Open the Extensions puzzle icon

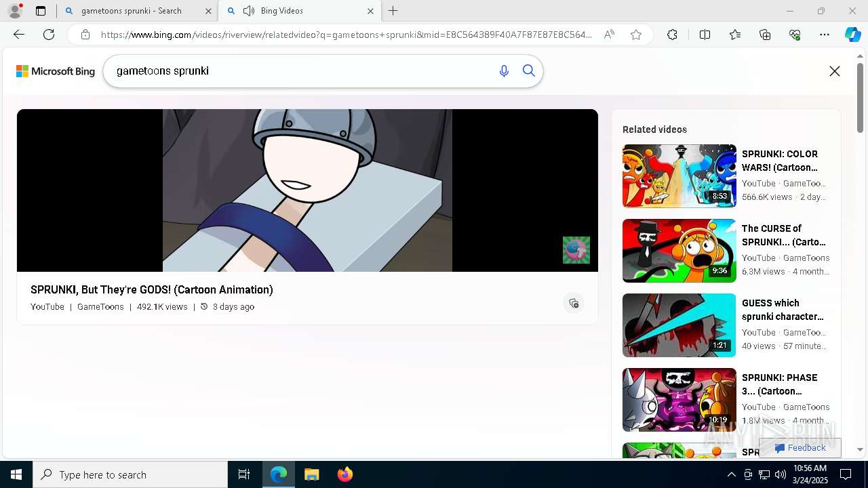point(672,35)
